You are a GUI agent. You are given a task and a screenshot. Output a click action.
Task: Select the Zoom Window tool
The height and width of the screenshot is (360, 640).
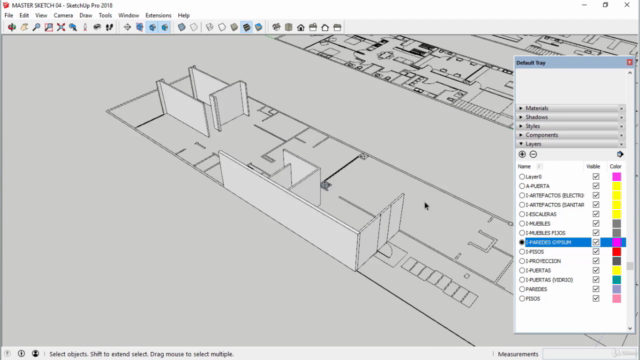click(x=49, y=27)
